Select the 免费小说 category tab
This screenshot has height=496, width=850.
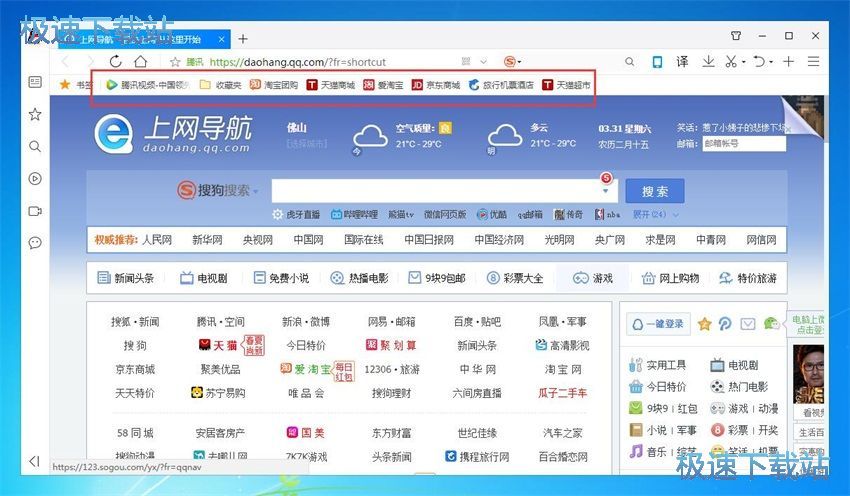[281, 278]
